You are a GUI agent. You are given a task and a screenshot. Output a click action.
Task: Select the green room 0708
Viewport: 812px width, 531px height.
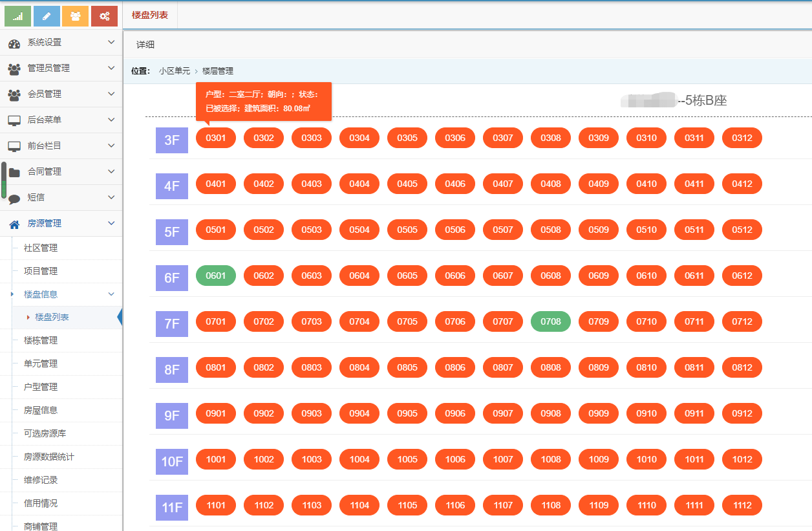click(x=551, y=321)
